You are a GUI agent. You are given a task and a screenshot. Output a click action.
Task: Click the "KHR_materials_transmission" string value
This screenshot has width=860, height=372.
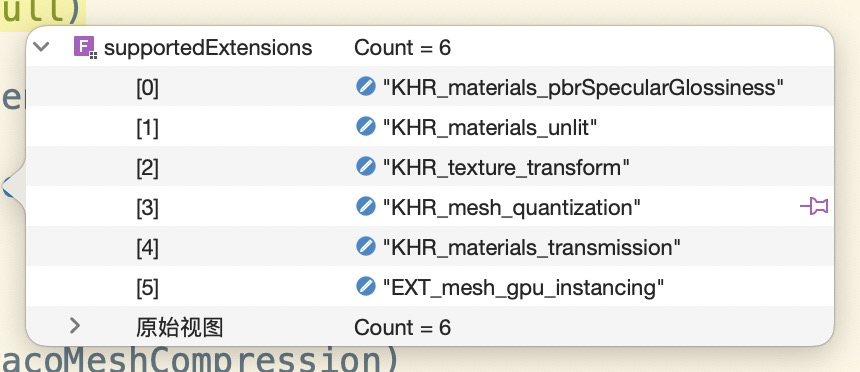[x=531, y=247]
